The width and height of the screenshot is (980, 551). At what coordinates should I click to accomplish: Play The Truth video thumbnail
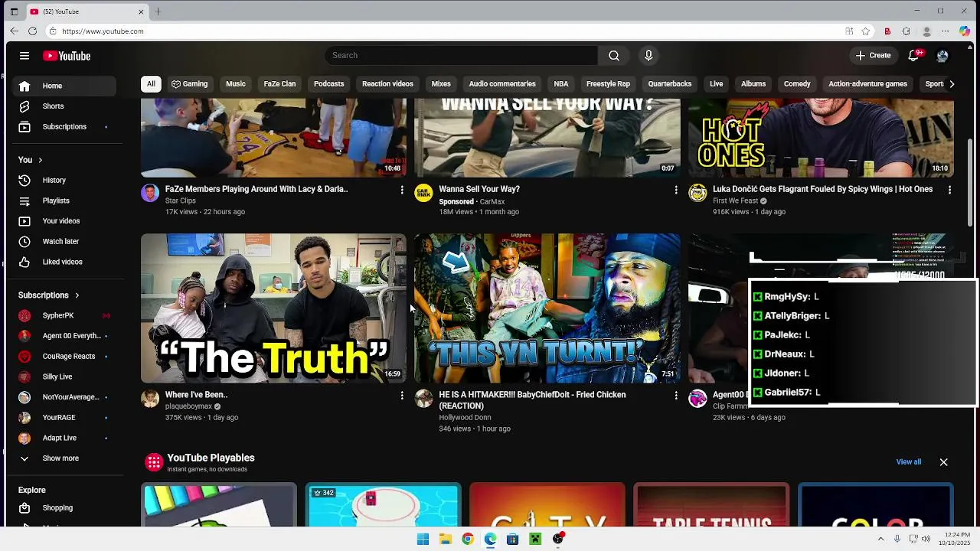(x=273, y=308)
